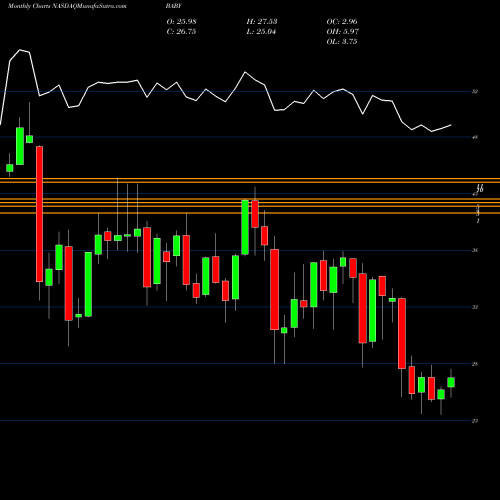Viewport: 500px width, 500px height.
Task: Click the 33 price axis label
Action: pos(475,307)
